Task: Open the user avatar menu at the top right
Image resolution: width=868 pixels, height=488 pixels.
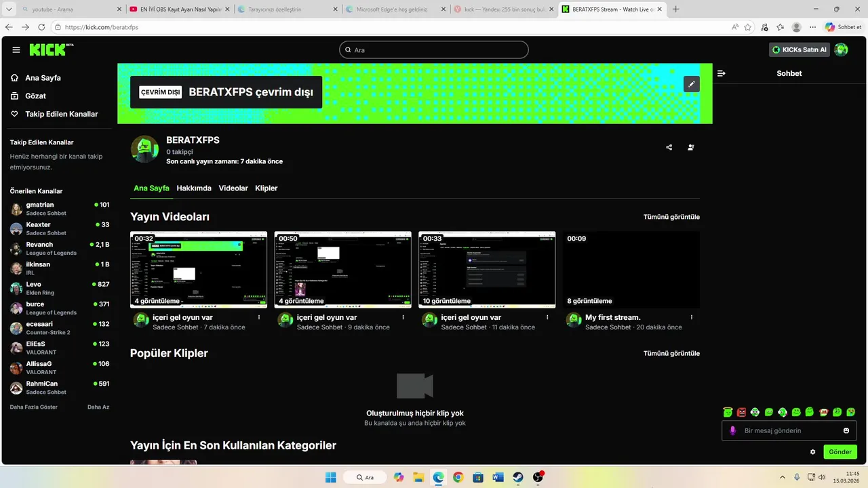Action: point(842,49)
